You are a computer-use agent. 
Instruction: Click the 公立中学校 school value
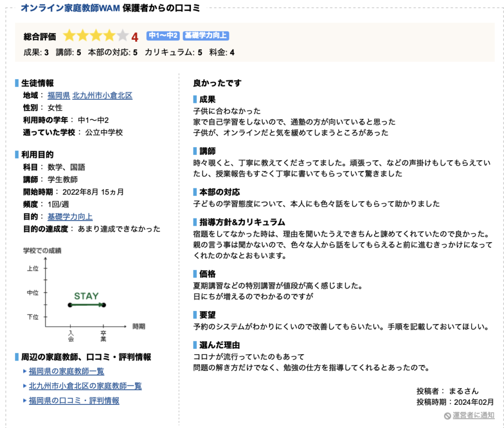pyautogui.click(x=104, y=132)
